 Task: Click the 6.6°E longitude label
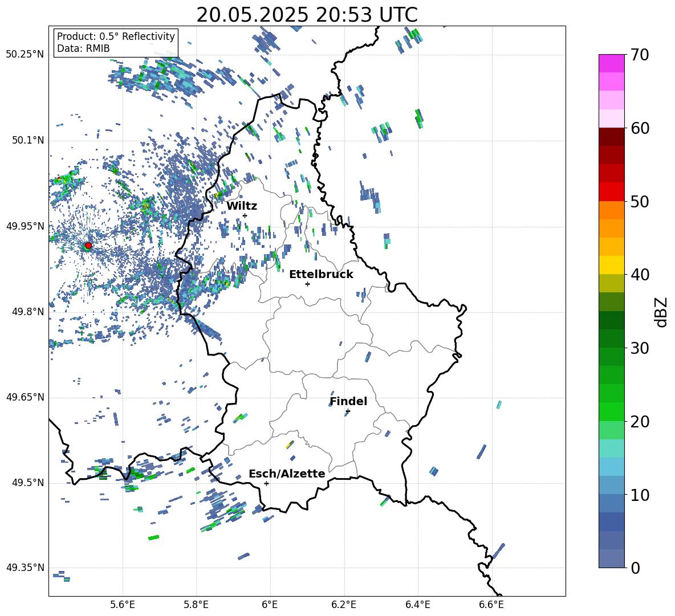[491, 605]
